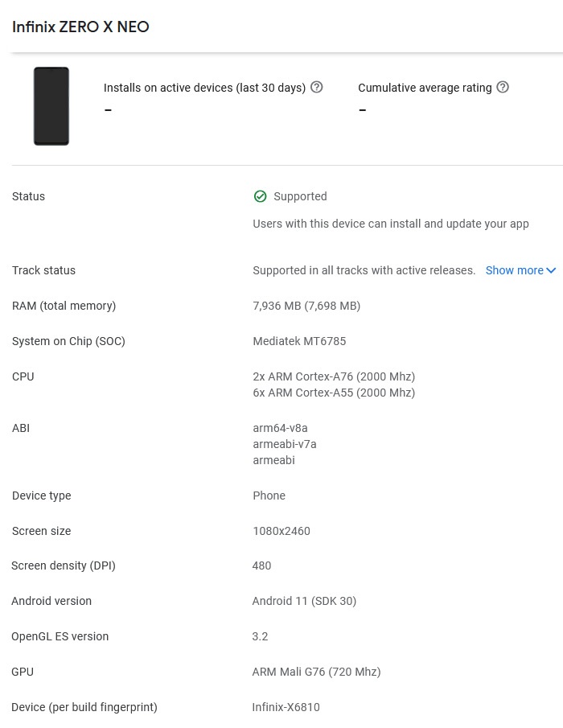Click the chevron next to Show more
This screenshot has width=563, height=728.
[551, 270]
